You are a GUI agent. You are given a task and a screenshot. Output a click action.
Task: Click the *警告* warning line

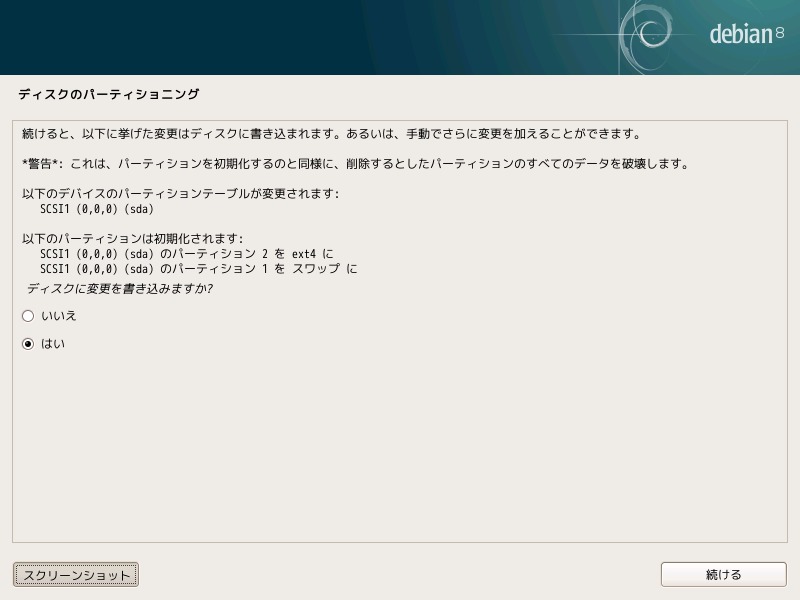point(356,164)
